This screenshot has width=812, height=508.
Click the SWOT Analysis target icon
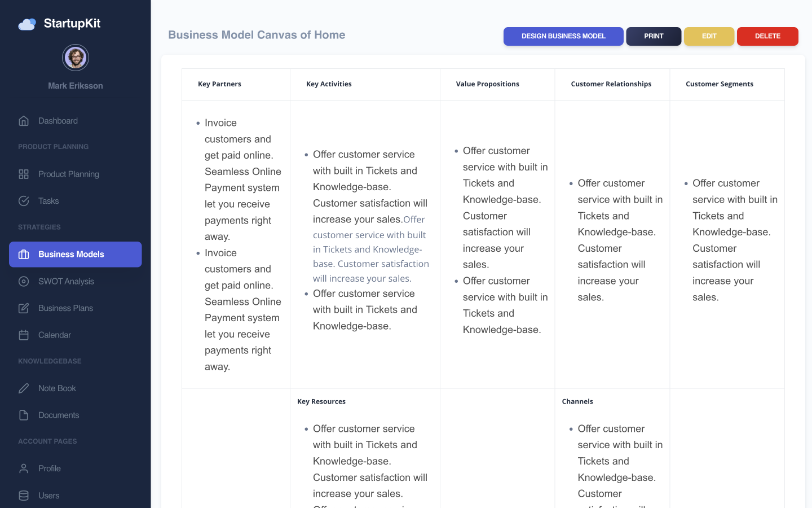tap(24, 282)
